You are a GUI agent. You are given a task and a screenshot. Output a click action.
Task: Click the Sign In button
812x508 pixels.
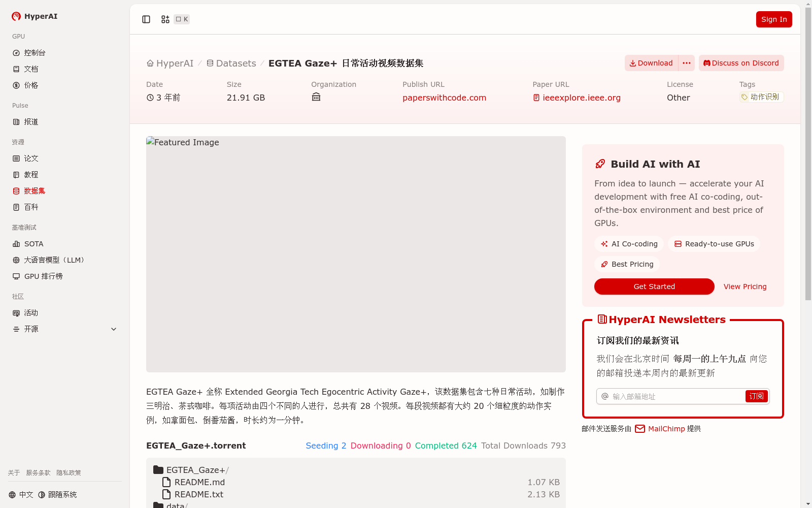774,19
